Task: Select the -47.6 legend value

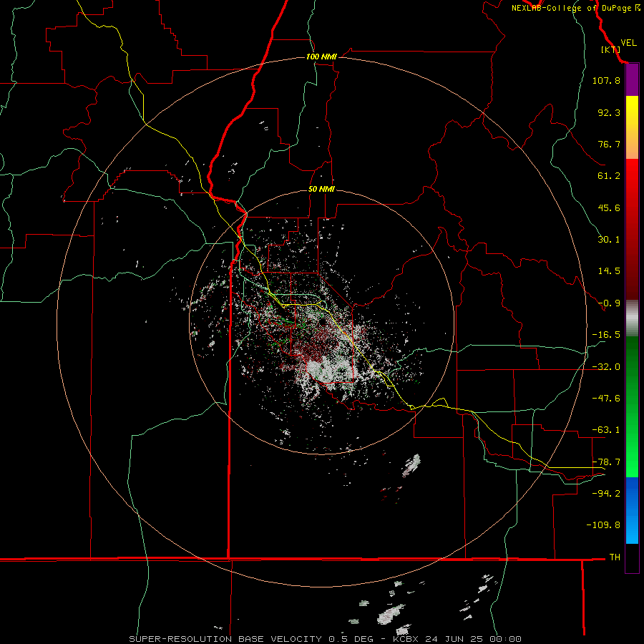Action: coord(606,399)
